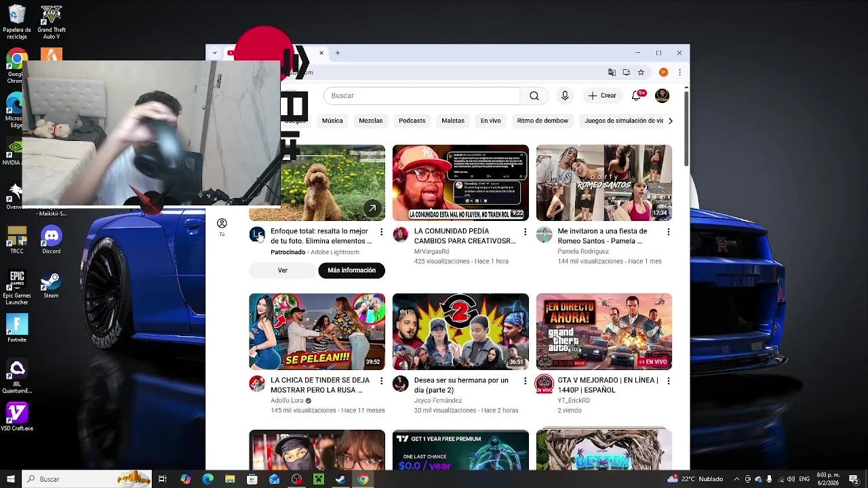Click the Windows taskbar Buscar search box
The width and height of the screenshot is (868, 488).
(x=87, y=479)
